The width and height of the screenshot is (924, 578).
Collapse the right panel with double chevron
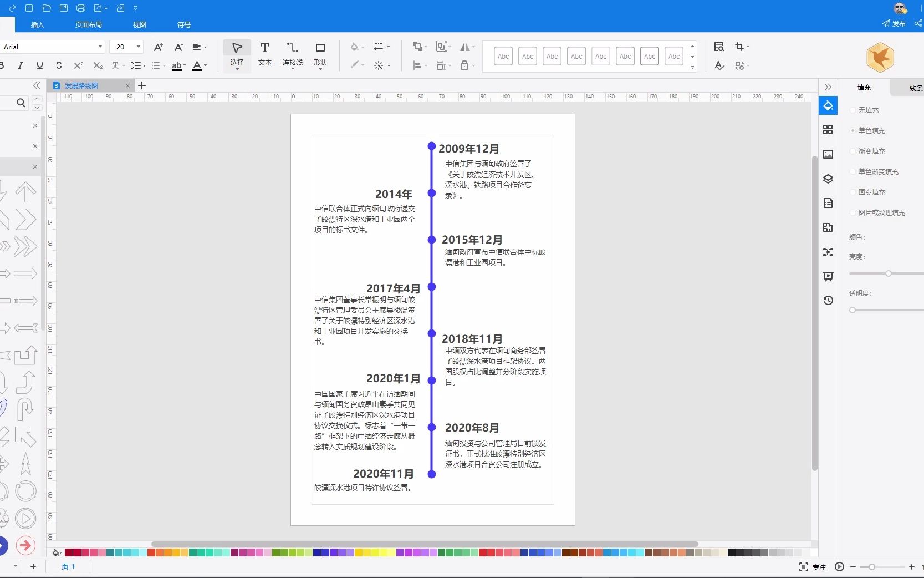click(x=828, y=87)
